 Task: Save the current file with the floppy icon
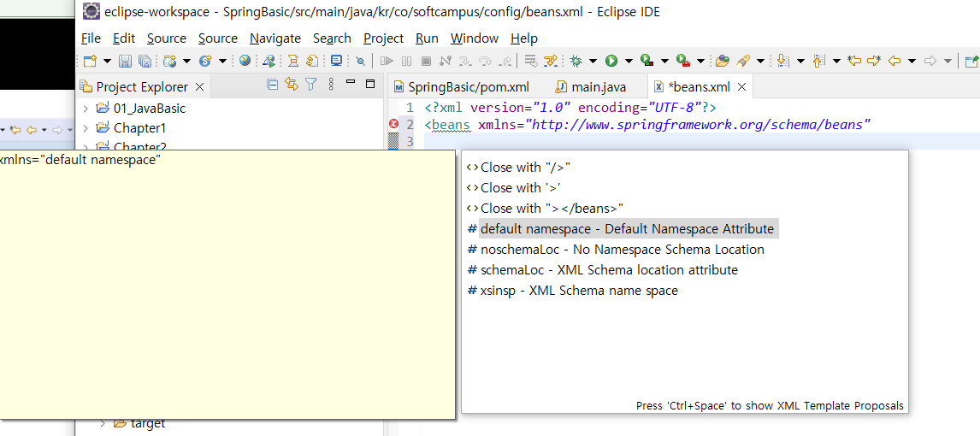[125, 61]
